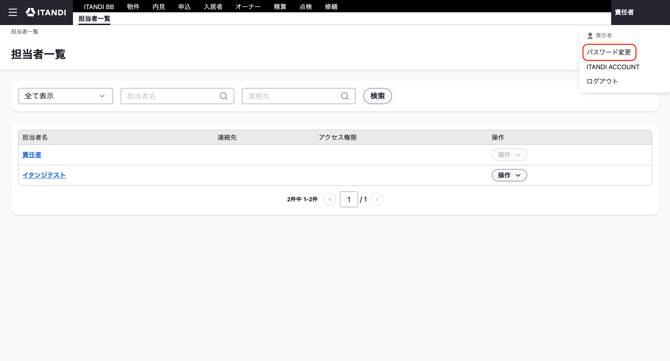Viewport: 670px width, 361px height.
Task: Click the 担当者名 column header
Action: point(35,137)
